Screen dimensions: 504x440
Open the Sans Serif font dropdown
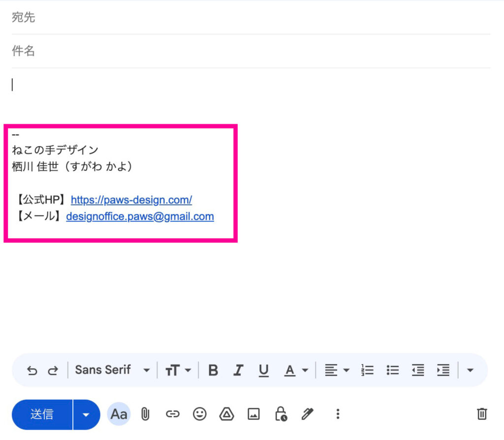(x=112, y=370)
